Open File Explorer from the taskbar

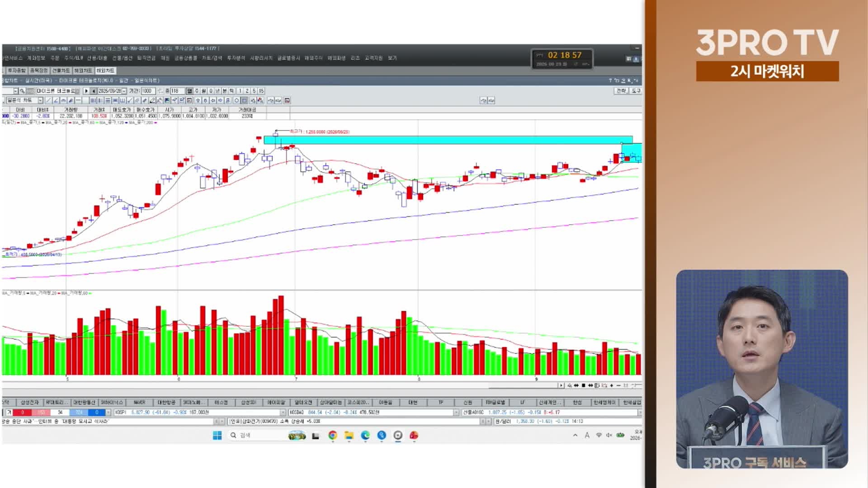click(x=349, y=435)
